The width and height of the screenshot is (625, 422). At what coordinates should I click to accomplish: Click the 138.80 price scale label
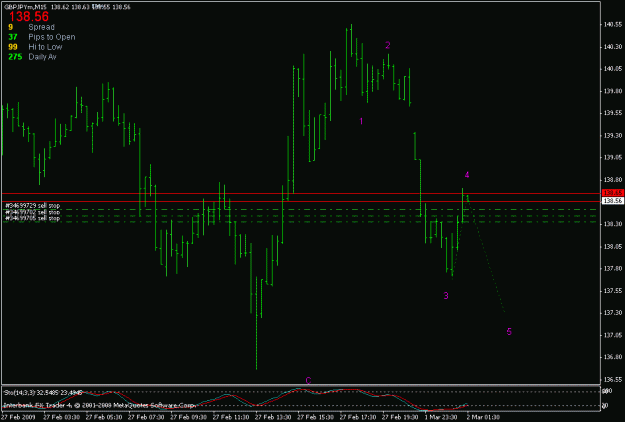click(x=613, y=180)
